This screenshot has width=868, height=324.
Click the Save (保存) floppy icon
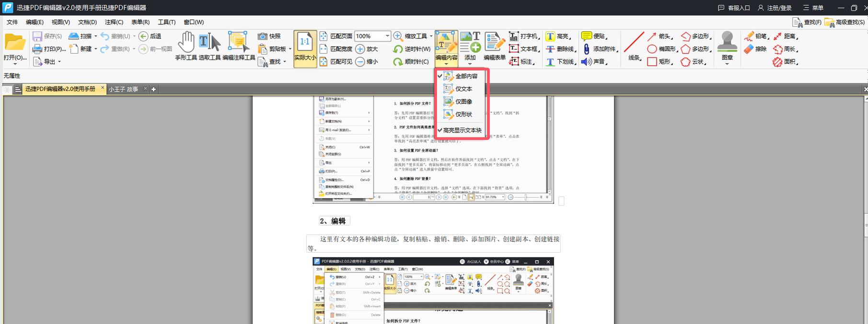(x=37, y=36)
